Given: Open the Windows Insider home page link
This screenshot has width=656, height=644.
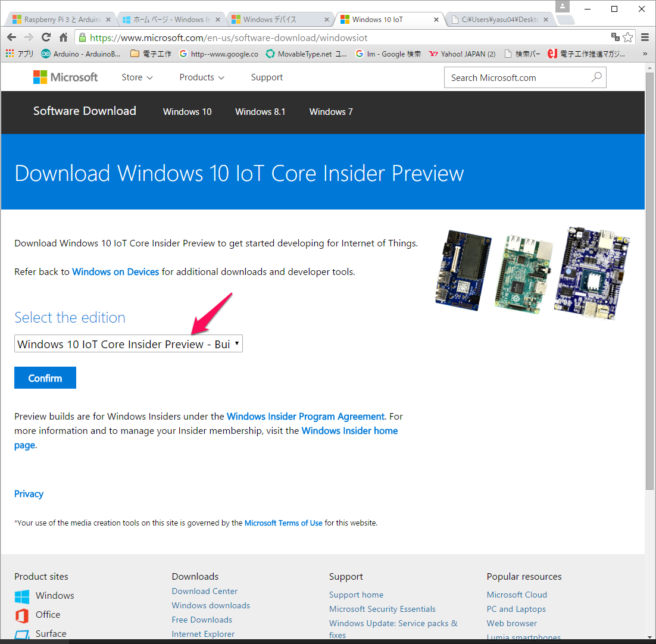Looking at the screenshot, I should click(x=350, y=431).
